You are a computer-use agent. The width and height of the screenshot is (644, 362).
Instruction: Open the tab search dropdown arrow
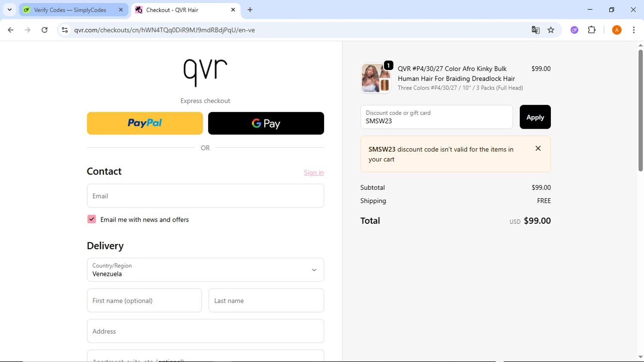point(9,9)
